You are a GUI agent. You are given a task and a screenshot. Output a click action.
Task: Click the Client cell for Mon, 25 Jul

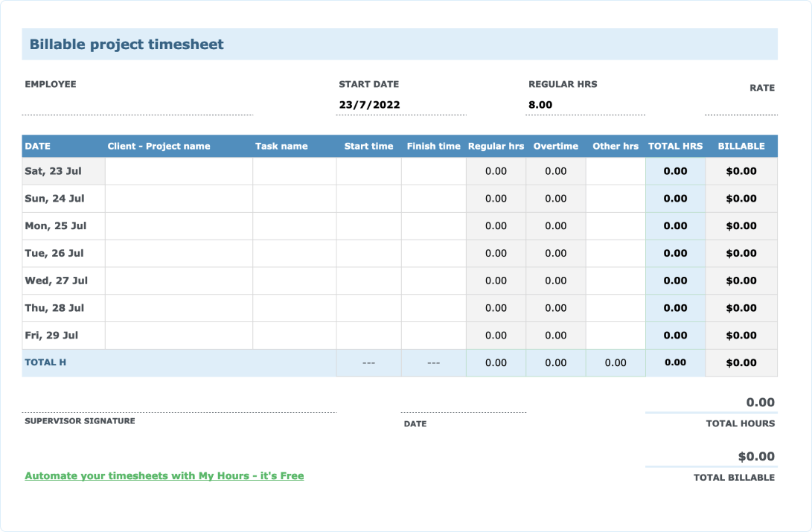[x=178, y=225]
